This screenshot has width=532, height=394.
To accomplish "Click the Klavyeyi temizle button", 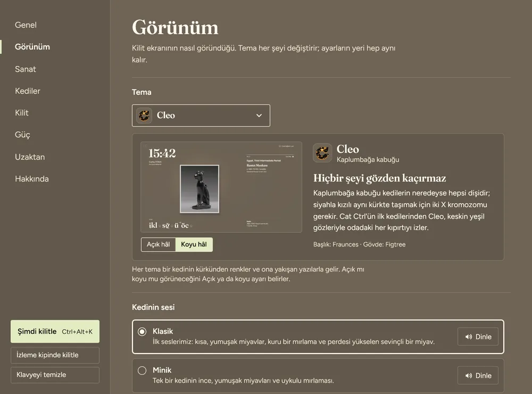I will [55, 375].
